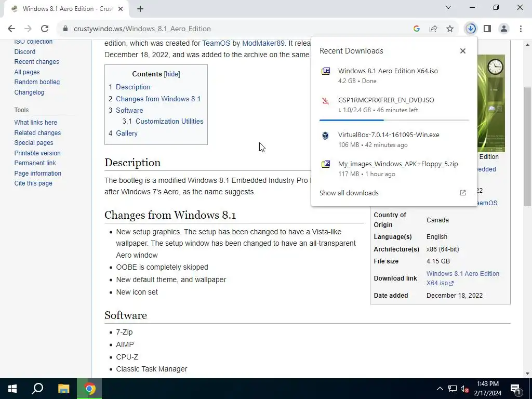The image size is (532, 399).
Task: Open All pages sidebar link
Action: tap(27, 72)
